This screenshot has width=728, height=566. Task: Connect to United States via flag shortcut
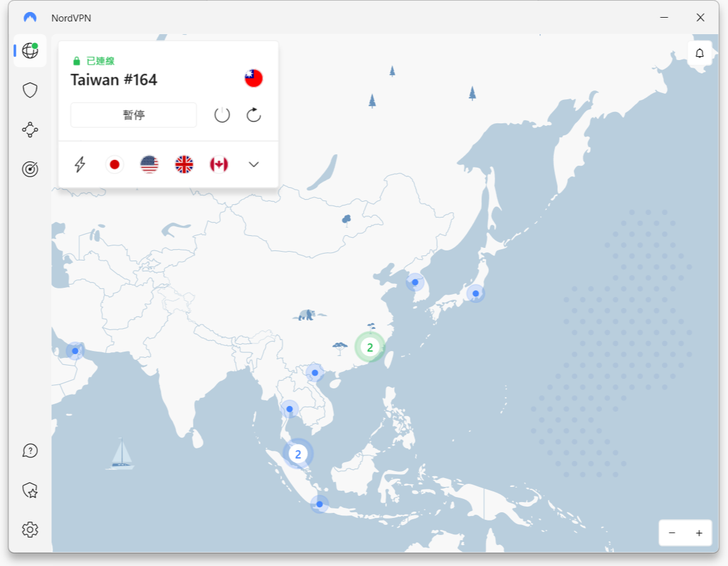pyautogui.click(x=149, y=164)
